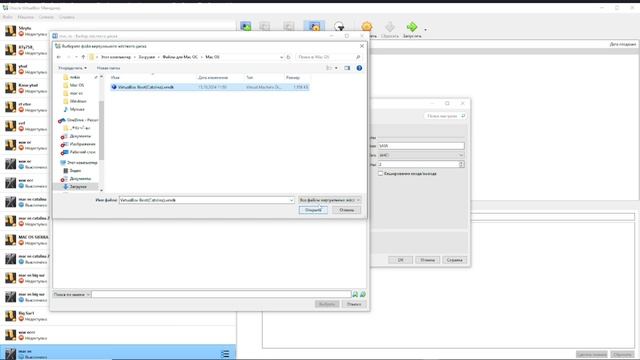
Task: Select Загрузки in the dialog sidebar
Action: (x=75, y=187)
